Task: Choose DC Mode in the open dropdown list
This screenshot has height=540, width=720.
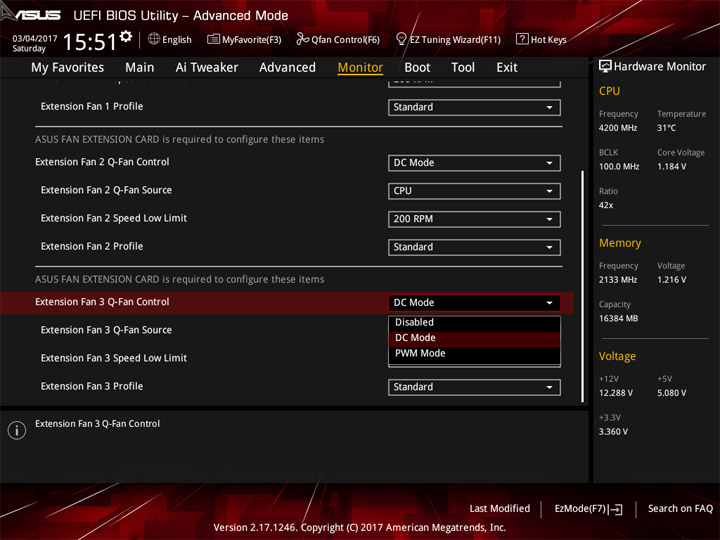Action: tap(474, 338)
